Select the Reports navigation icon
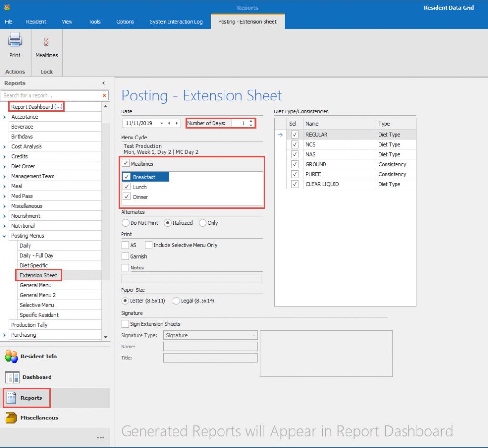The width and height of the screenshot is (488, 448). click(11, 398)
